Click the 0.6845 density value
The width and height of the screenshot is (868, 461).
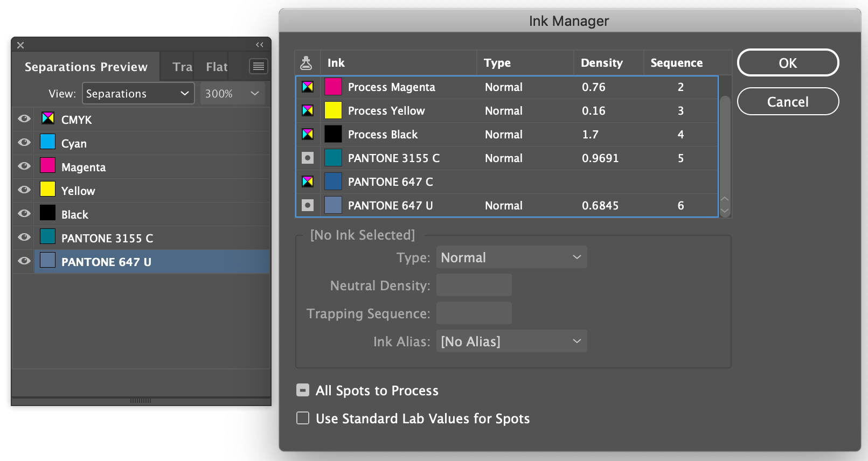click(x=600, y=206)
